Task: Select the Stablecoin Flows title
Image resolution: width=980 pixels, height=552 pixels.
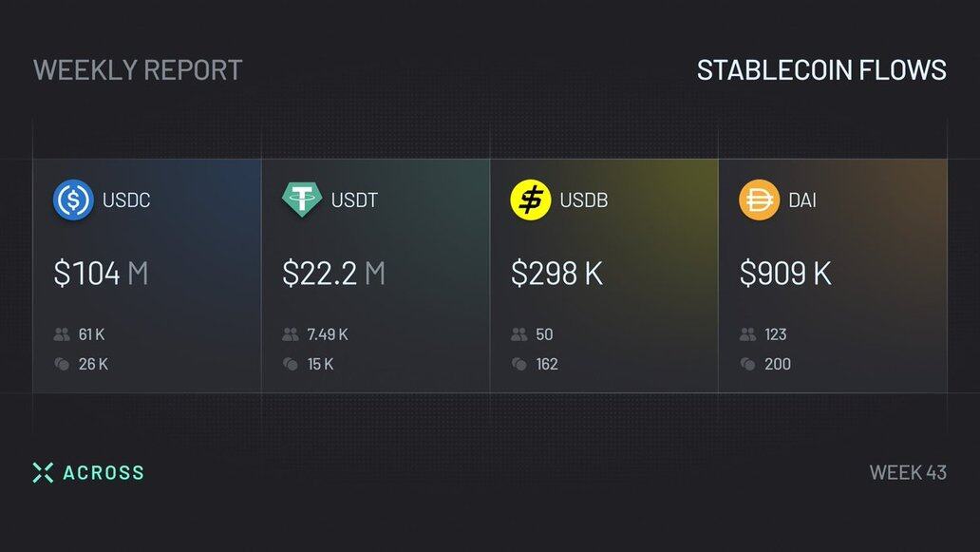Action: (x=821, y=69)
